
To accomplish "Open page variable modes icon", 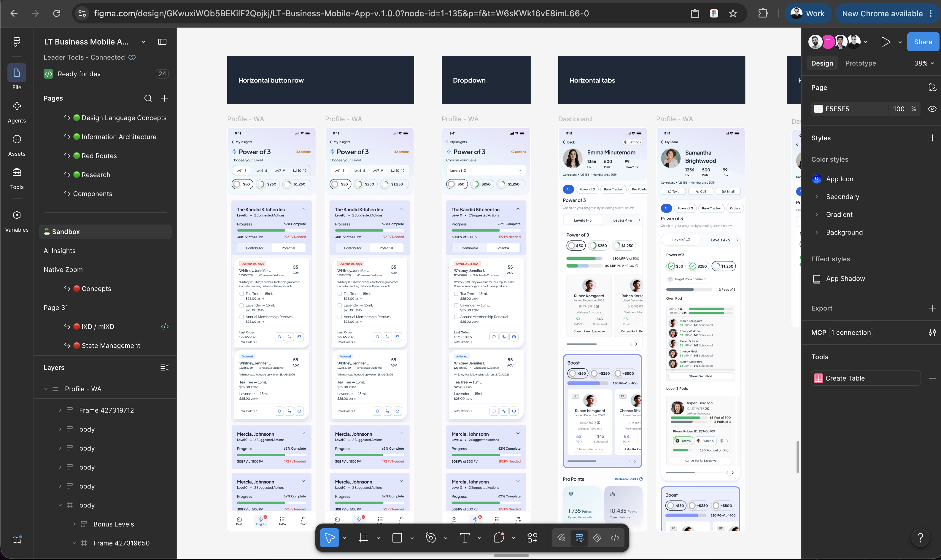I will click(932, 87).
